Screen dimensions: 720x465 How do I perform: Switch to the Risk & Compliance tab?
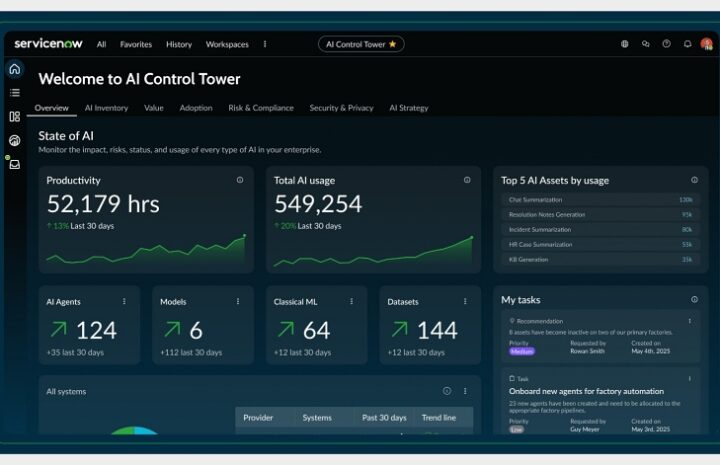coord(261,108)
